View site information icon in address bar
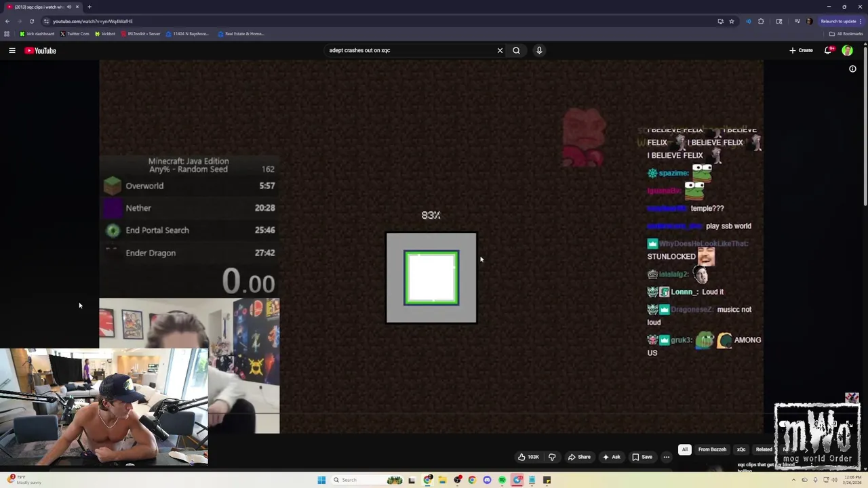 click(x=46, y=21)
